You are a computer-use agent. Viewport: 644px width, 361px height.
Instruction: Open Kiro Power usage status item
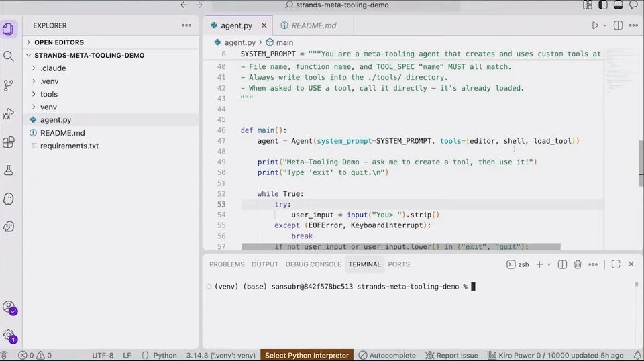[555, 355]
